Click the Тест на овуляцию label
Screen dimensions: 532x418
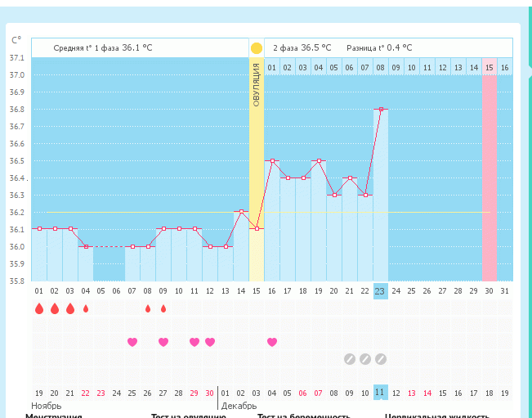pyautogui.click(x=188, y=415)
